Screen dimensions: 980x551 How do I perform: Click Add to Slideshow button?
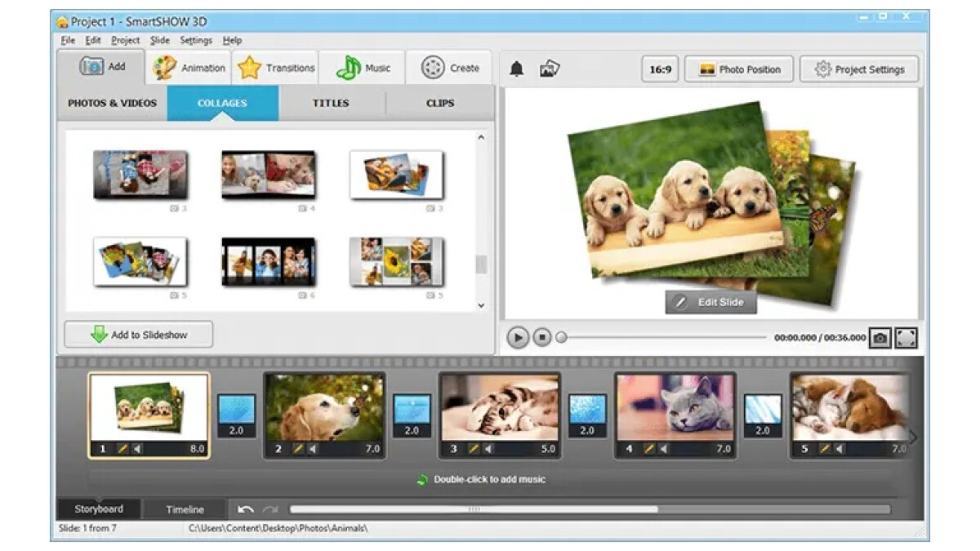click(139, 335)
